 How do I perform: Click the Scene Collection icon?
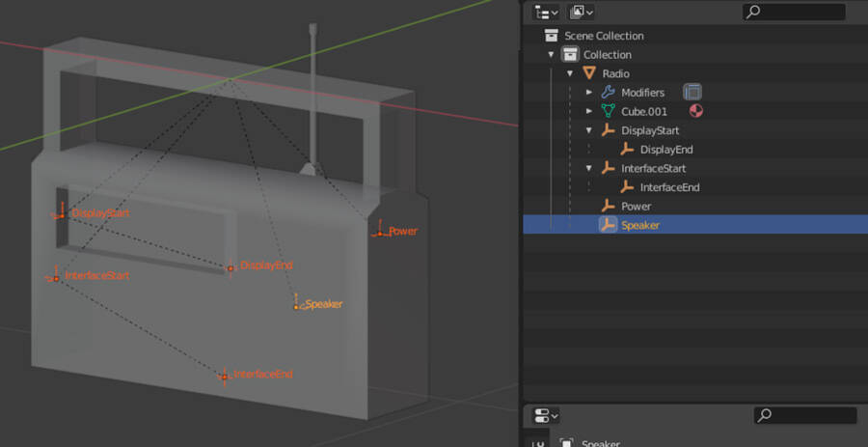(x=551, y=36)
